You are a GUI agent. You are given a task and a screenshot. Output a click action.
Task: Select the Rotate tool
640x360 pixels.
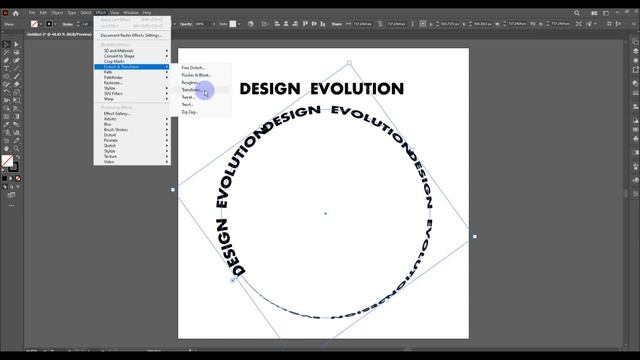6,92
